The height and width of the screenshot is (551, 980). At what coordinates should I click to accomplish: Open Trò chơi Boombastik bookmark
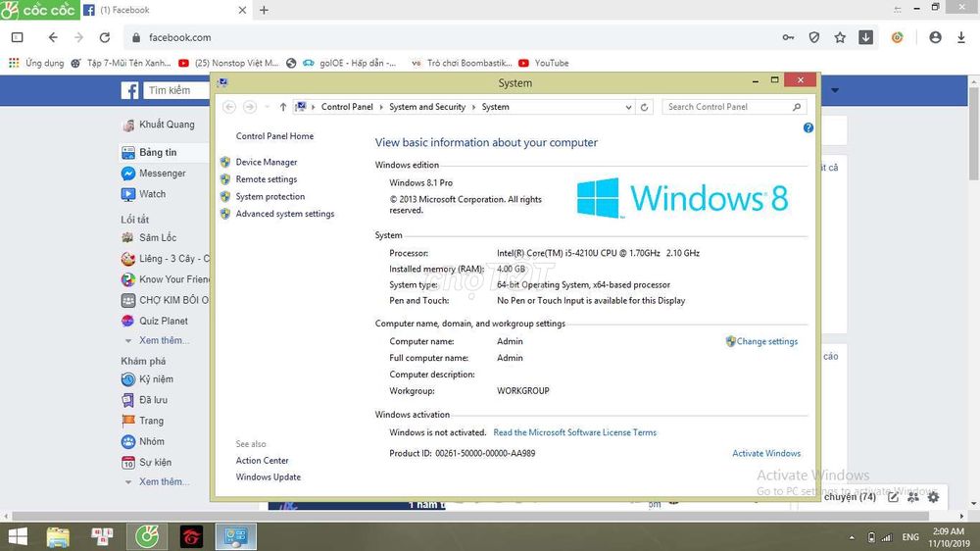(x=462, y=63)
